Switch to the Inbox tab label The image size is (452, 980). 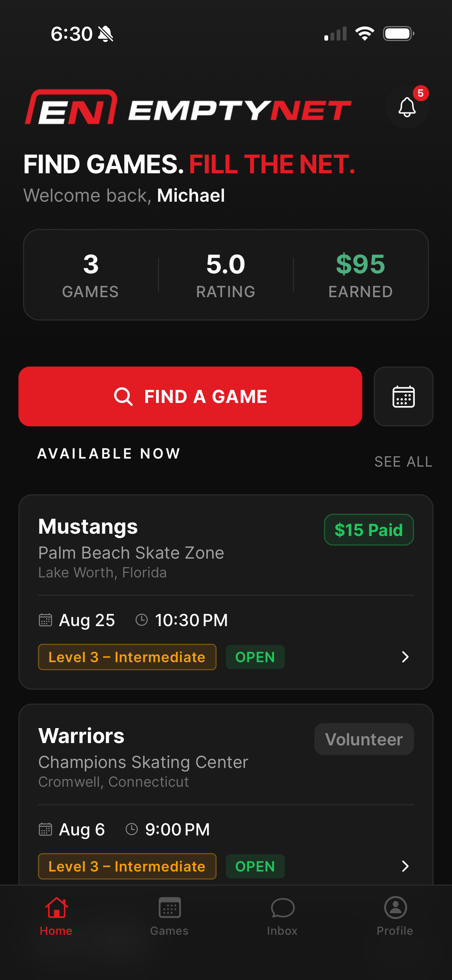coord(283,931)
